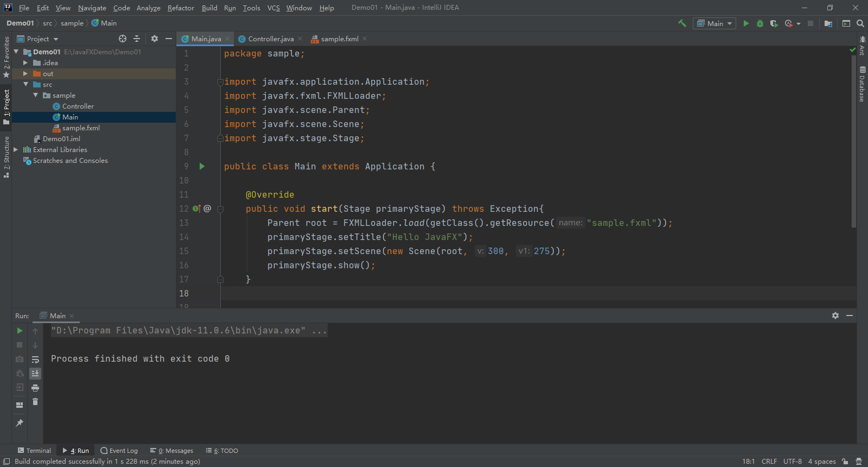Click the UTF-8 encoding indicator

[793, 462]
